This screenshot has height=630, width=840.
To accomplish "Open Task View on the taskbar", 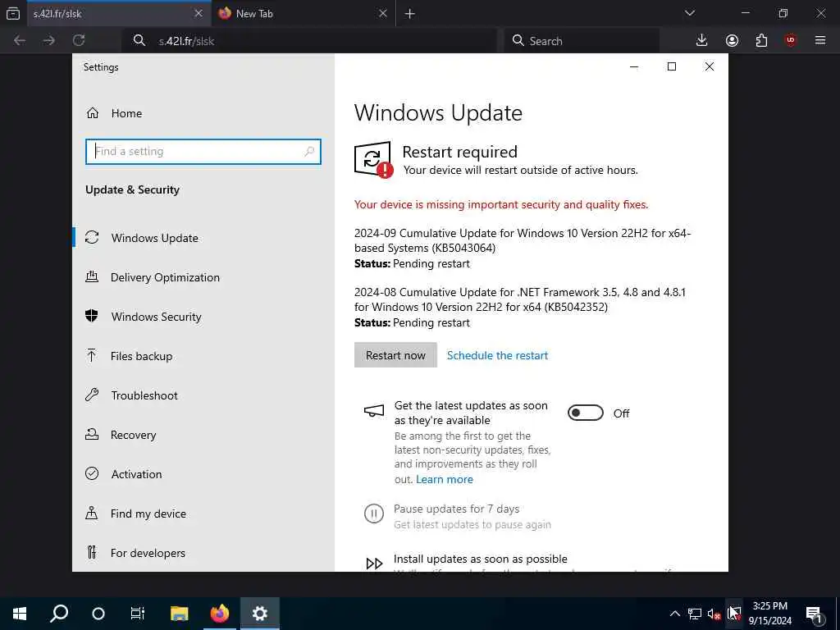I will 138,614.
